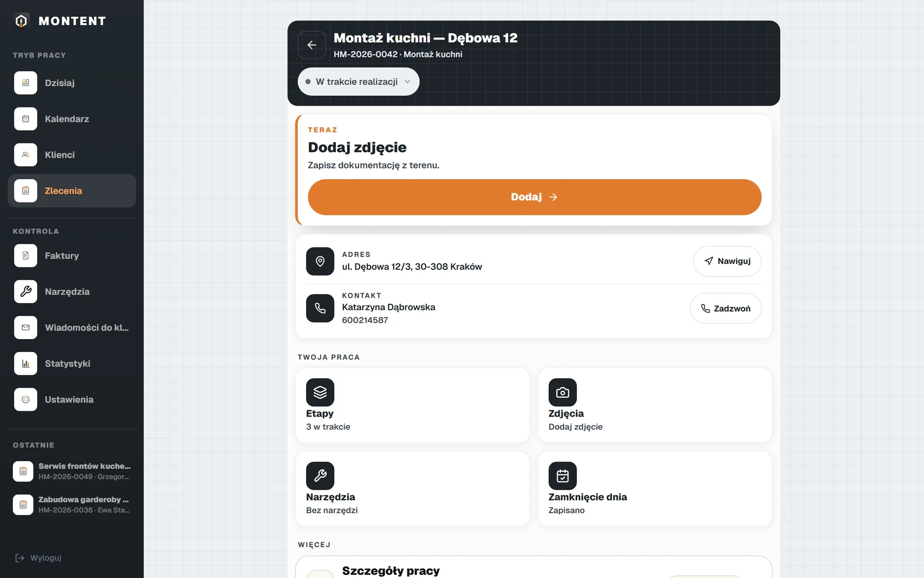The width and height of the screenshot is (924, 578).
Task: Go to Kalendarz menu item
Action: 72,119
